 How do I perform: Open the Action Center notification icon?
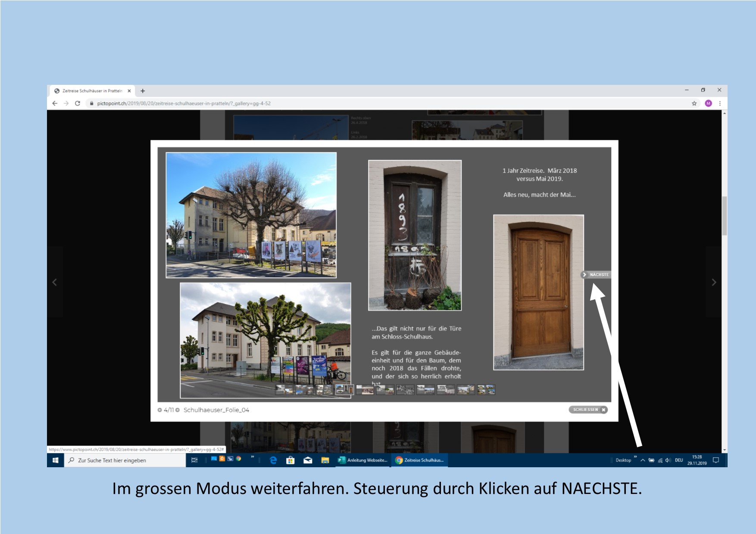coord(716,460)
